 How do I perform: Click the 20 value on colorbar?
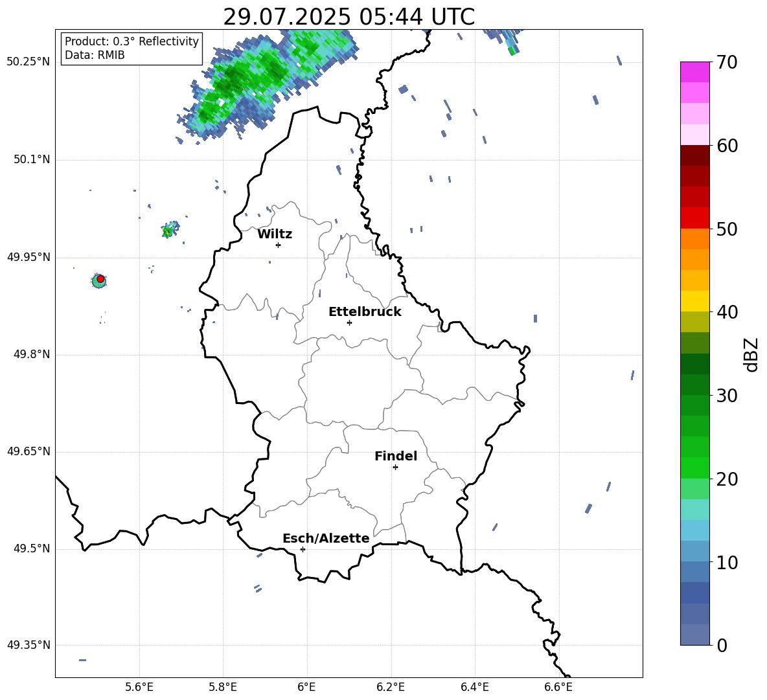click(726, 479)
